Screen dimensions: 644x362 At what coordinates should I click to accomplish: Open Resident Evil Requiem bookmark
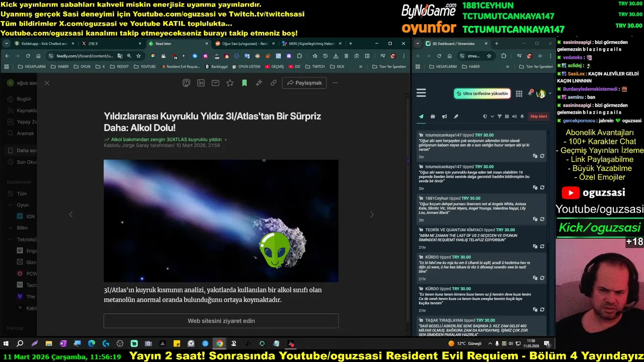(x=181, y=66)
